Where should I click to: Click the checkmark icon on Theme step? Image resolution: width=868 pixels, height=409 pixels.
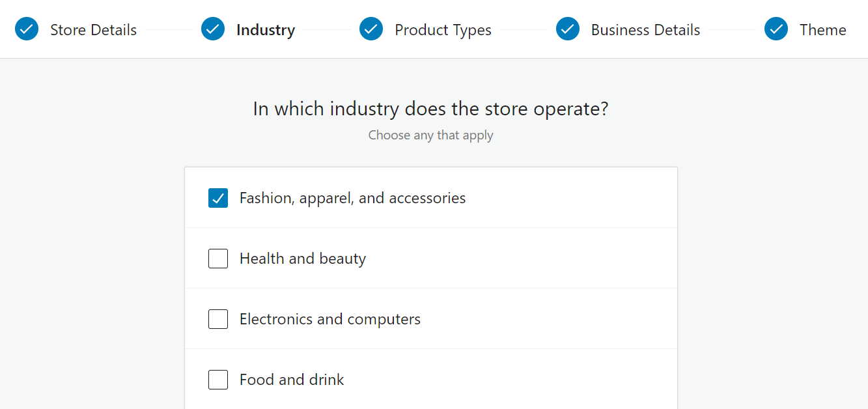click(776, 29)
